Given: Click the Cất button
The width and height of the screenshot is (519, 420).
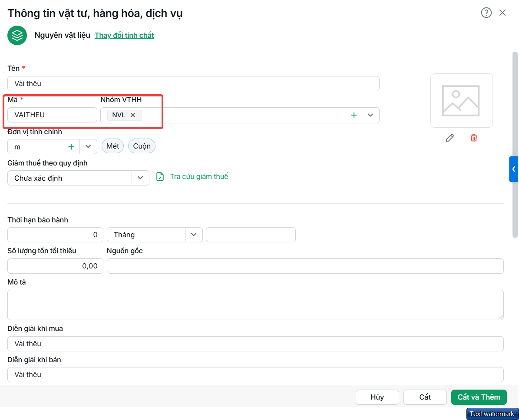Looking at the screenshot, I should click(x=425, y=397).
